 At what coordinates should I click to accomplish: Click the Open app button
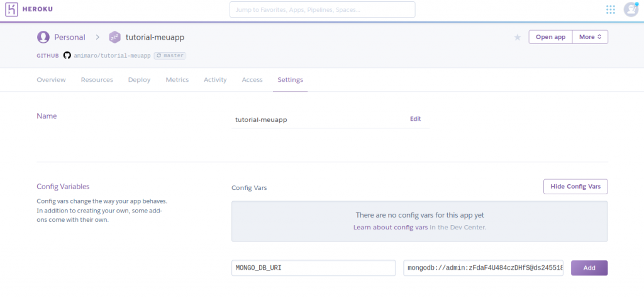click(x=550, y=37)
